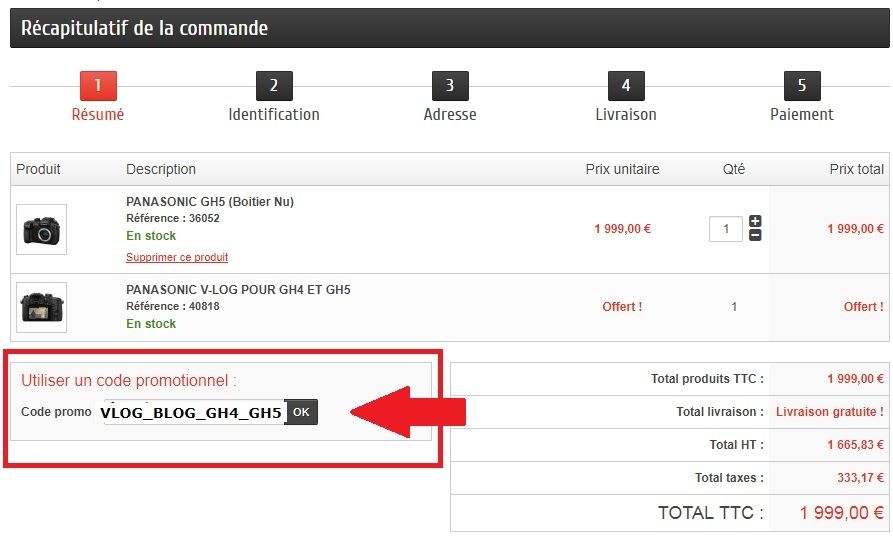Click the OK promo code button
The image size is (893, 538).
pyautogui.click(x=301, y=412)
